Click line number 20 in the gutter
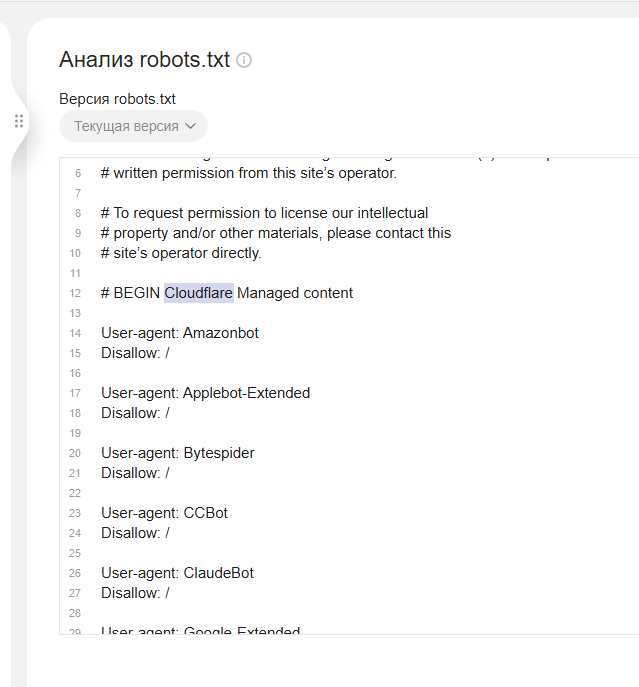Image resolution: width=639 pixels, height=687 pixels. click(75, 453)
